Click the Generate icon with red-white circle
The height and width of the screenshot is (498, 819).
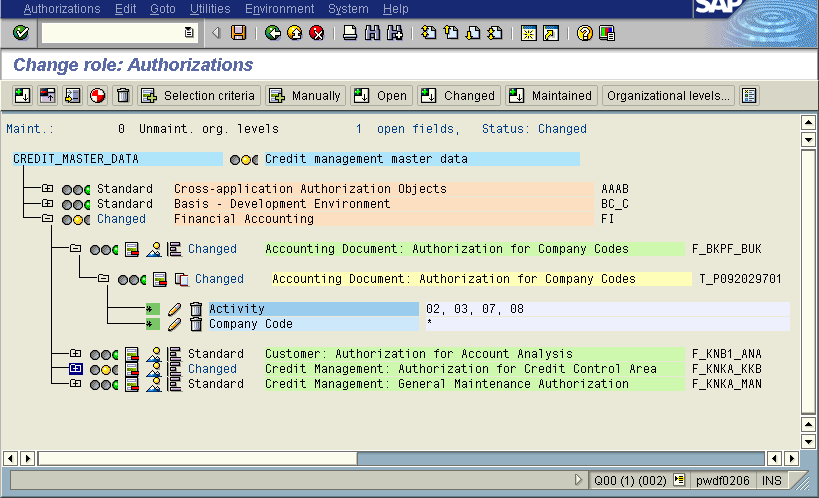point(98,96)
